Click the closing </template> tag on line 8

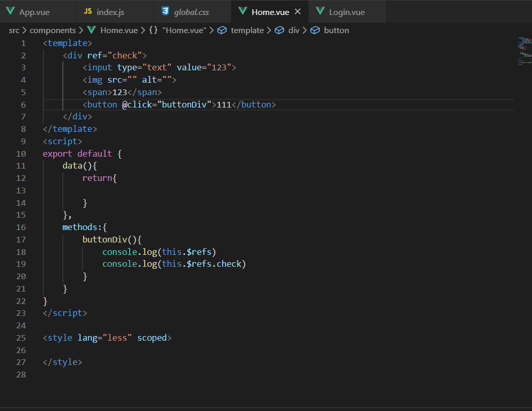[70, 129]
